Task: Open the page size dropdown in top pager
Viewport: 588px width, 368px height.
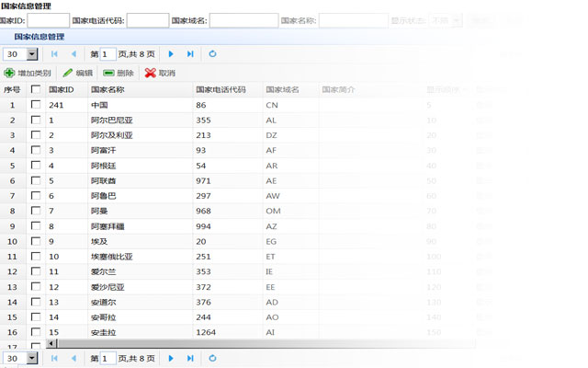Action: [32, 54]
